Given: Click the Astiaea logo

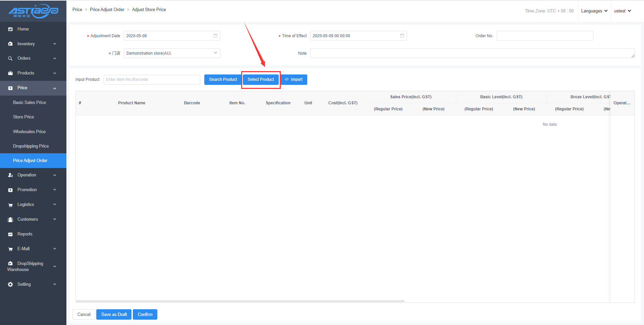Looking at the screenshot, I should pyautogui.click(x=33, y=11).
